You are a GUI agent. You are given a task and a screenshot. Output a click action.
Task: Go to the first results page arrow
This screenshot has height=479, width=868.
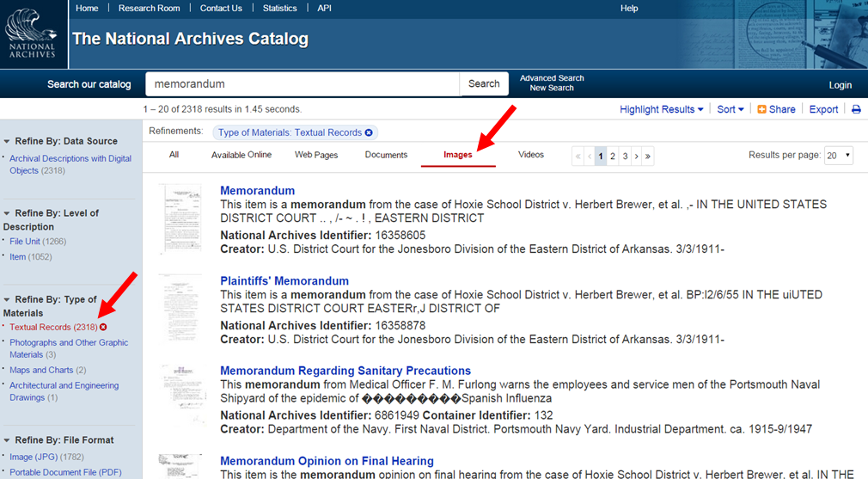coord(578,157)
